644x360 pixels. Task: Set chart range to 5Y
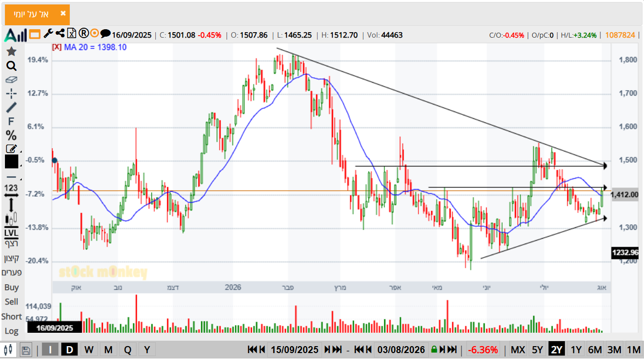(x=538, y=350)
